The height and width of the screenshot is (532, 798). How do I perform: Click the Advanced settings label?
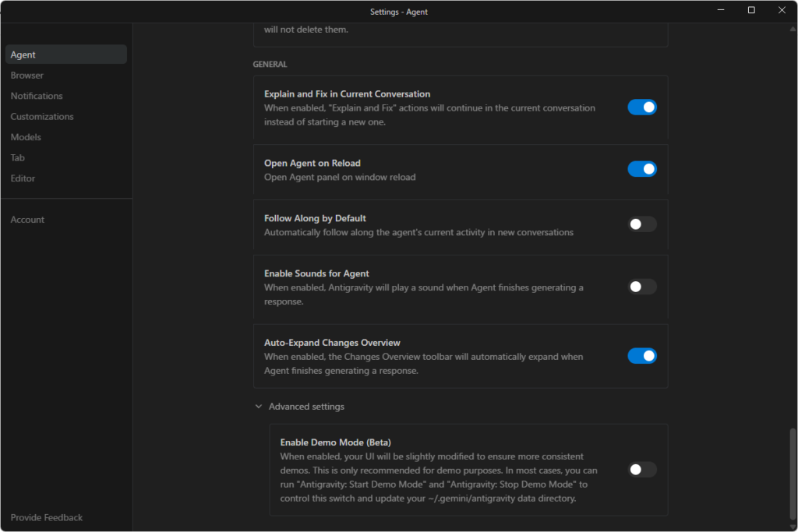(306, 407)
